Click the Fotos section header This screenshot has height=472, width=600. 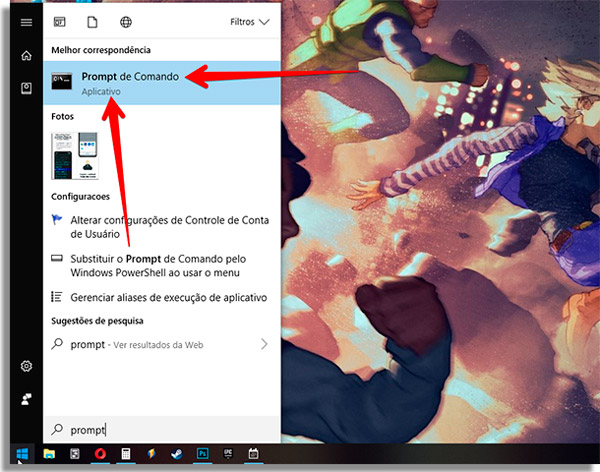tap(62, 116)
